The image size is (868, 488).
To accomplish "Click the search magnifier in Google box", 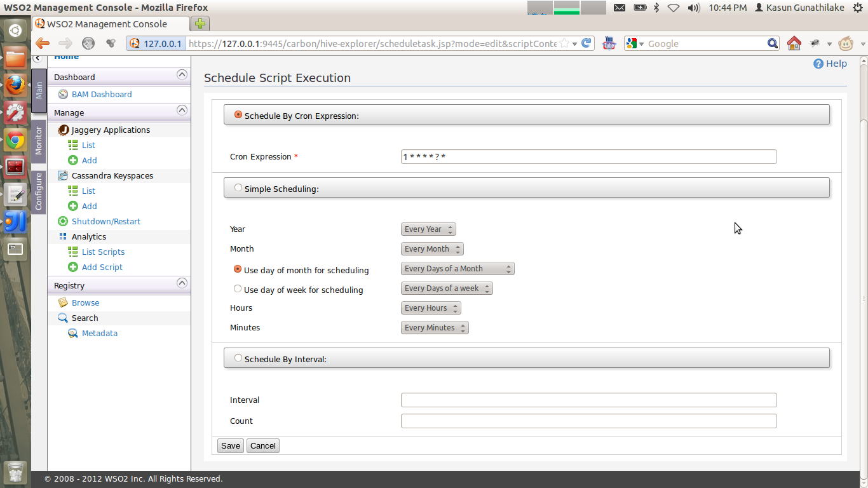I will [773, 43].
